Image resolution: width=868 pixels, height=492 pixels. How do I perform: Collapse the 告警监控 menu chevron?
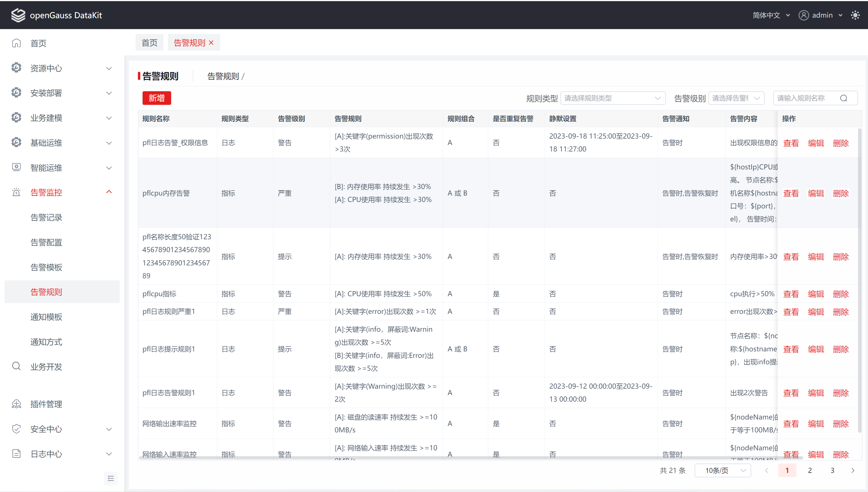pyautogui.click(x=109, y=192)
